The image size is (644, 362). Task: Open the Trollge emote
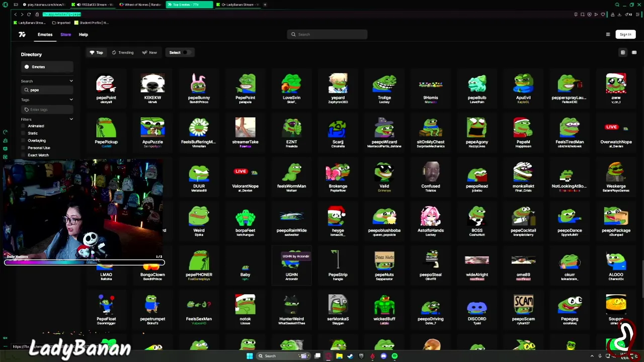pyautogui.click(x=384, y=88)
